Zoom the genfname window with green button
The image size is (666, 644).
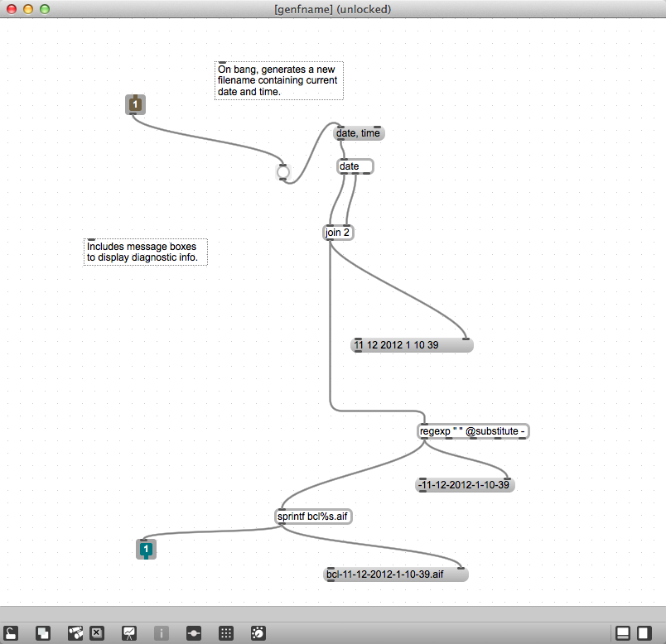tap(45, 9)
